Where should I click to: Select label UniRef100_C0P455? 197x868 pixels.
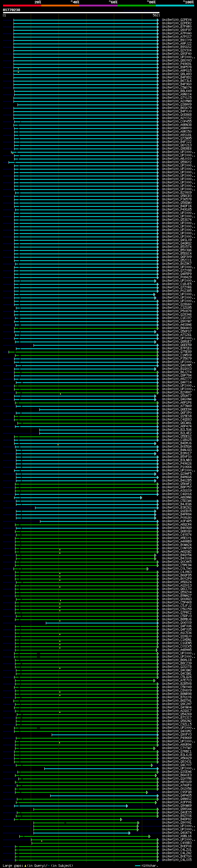click(x=177, y=122)
